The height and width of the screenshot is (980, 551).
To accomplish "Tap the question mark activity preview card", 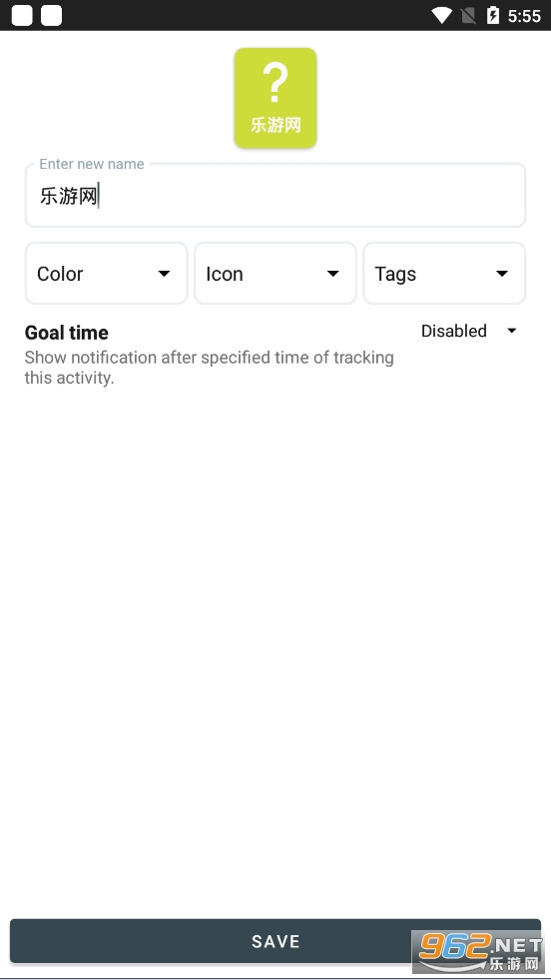I will point(275,98).
